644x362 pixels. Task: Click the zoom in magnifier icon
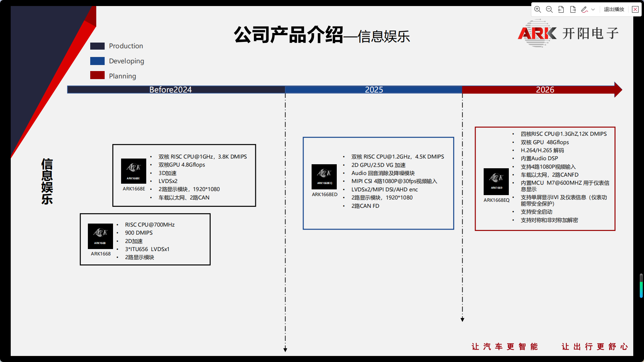pyautogui.click(x=538, y=9)
